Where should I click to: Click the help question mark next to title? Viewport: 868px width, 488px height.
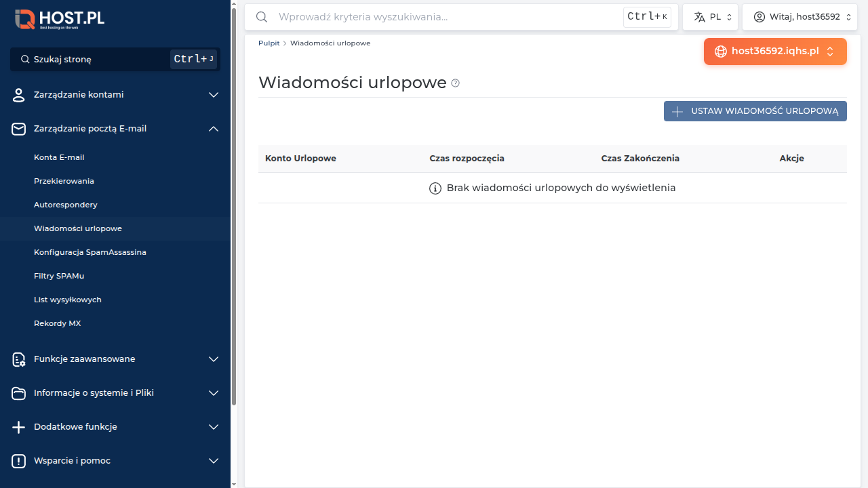(456, 83)
